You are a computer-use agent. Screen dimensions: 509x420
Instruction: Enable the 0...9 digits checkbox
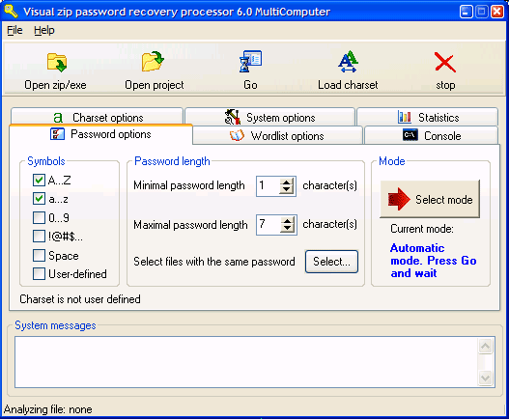39,217
